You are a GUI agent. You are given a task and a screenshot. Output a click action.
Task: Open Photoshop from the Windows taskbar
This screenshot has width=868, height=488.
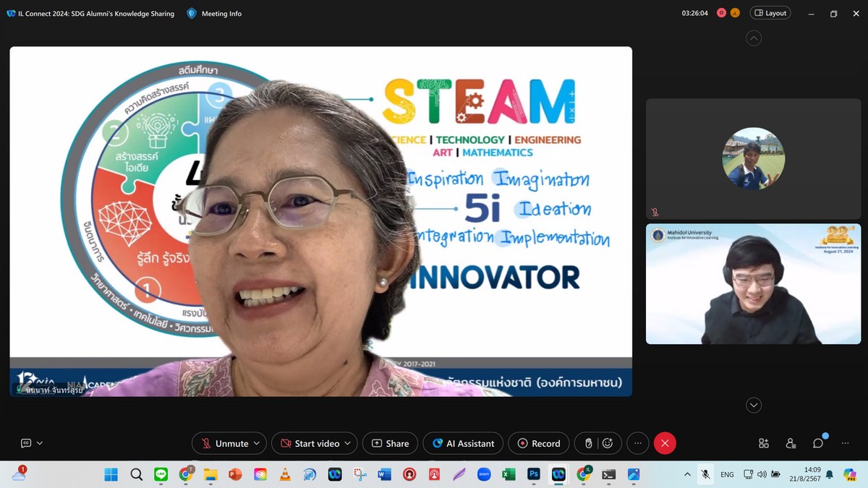click(x=534, y=474)
